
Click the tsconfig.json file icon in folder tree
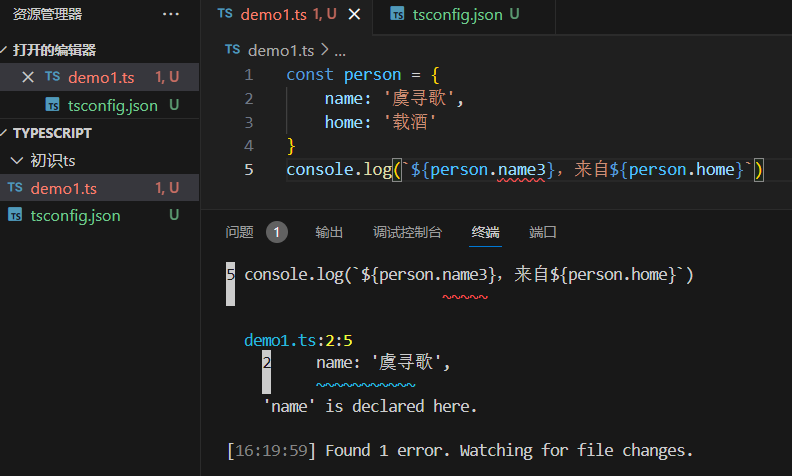coord(15,215)
